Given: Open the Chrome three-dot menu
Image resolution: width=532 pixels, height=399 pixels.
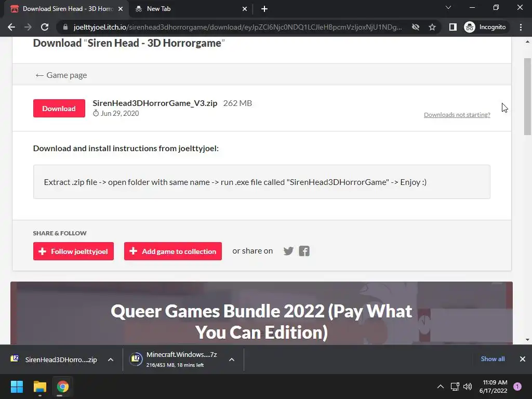Looking at the screenshot, I should 521,27.
